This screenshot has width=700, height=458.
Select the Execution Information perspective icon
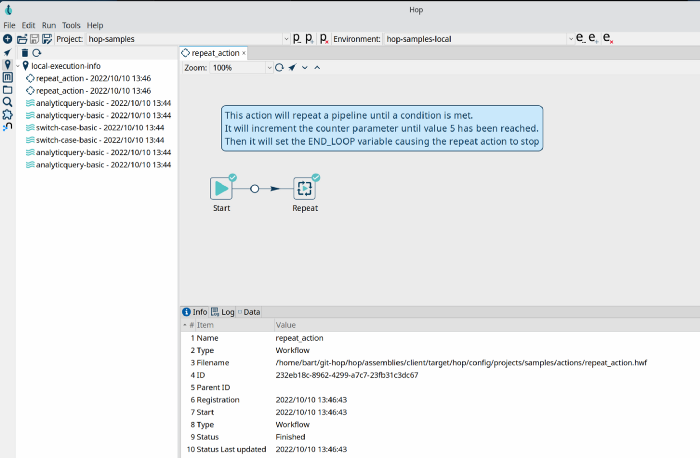pos(8,65)
